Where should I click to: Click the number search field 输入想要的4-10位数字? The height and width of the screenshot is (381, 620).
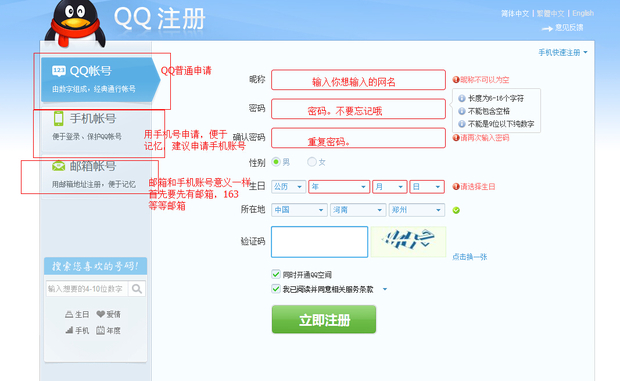tap(87, 289)
